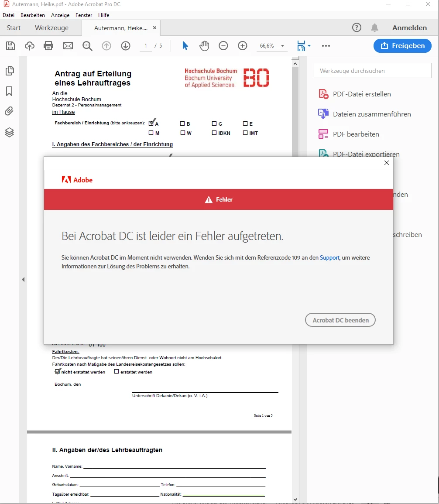Open the Support link in error message

[x=329, y=258]
